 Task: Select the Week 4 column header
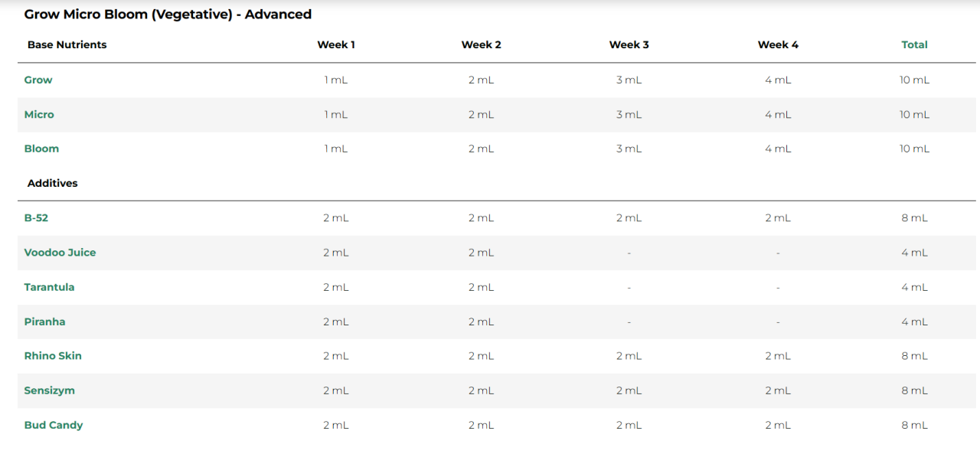[x=778, y=44]
